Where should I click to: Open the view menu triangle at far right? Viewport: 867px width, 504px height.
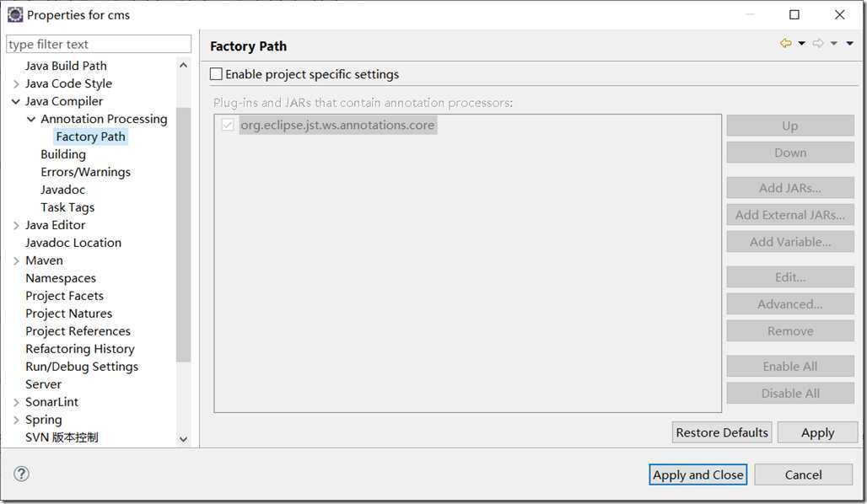coord(850,43)
